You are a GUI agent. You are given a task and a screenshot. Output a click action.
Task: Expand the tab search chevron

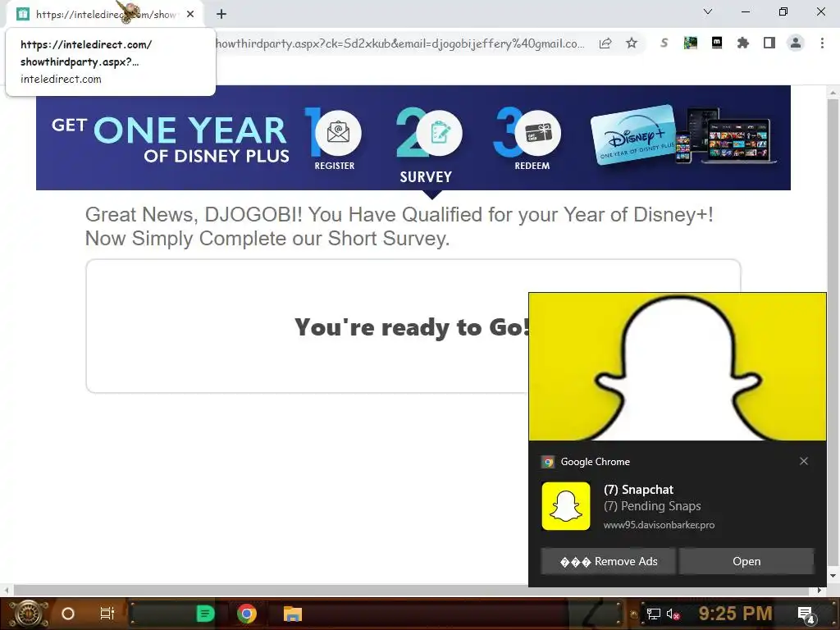(708, 11)
